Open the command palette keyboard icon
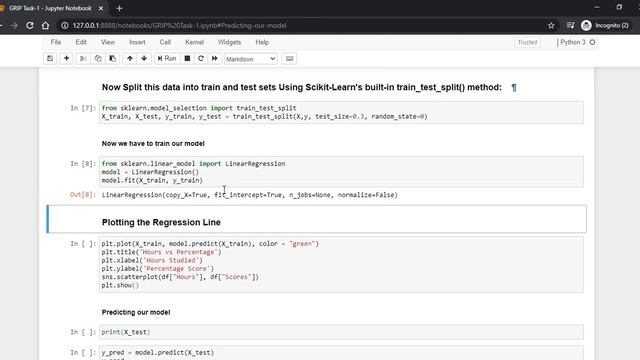 (x=289, y=59)
